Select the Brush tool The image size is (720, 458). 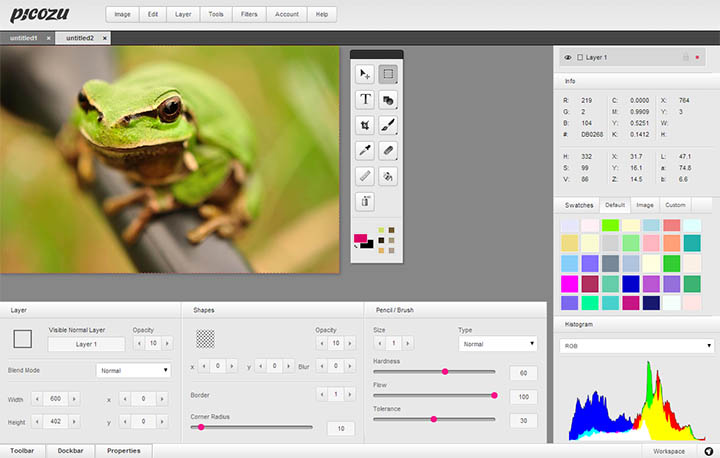pos(388,125)
